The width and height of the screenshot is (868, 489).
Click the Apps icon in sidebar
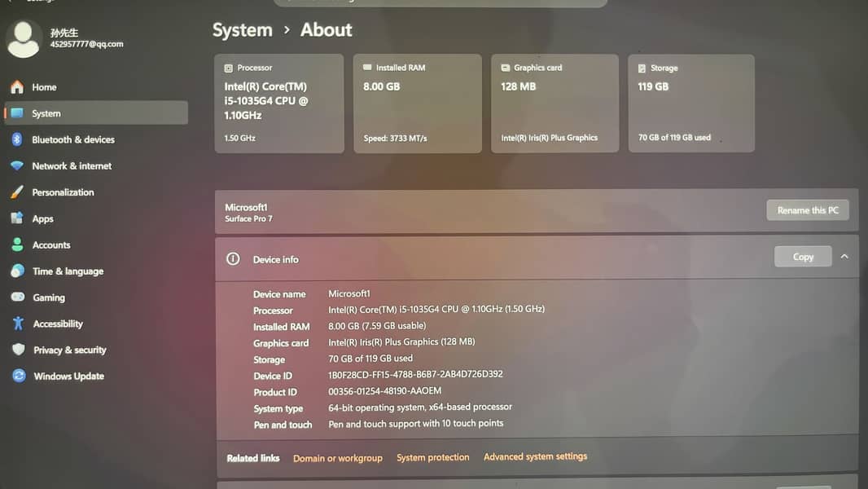click(x=17, y=218)
